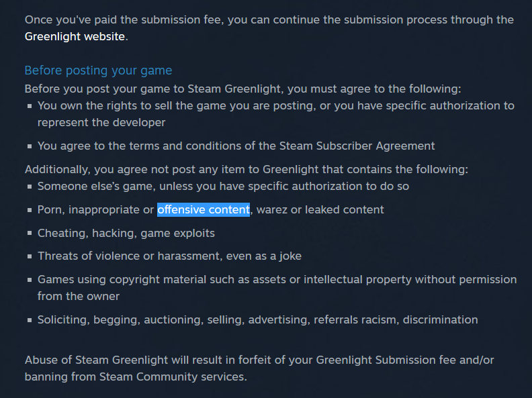Click 'Additionally, you agree not post' sentence

(x=246, y=169)
